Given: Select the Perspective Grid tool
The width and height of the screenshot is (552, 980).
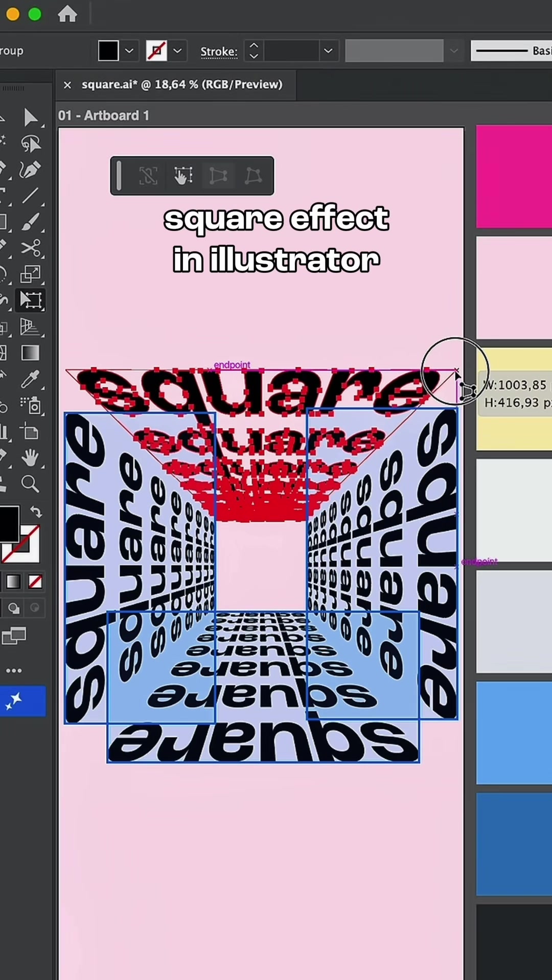Looking at the screenshot, I should coord(31,327).
